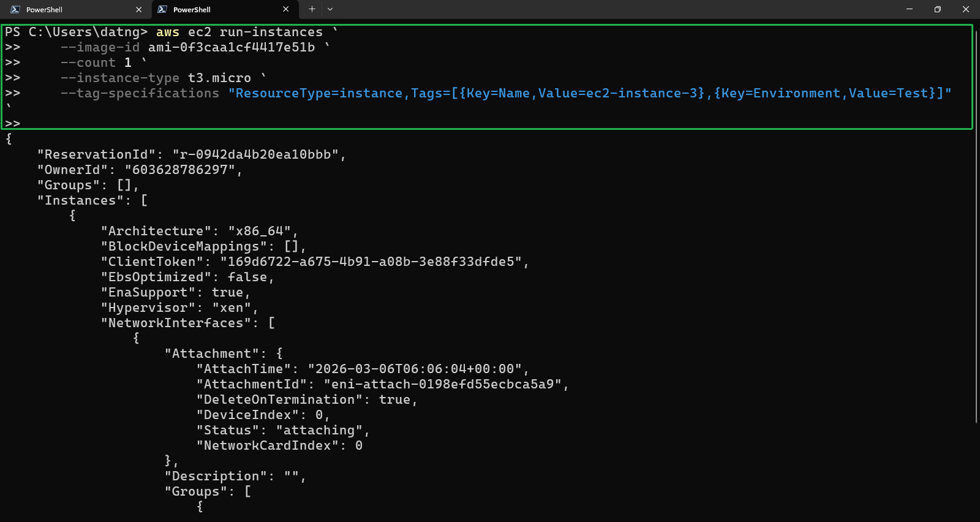The width and height of the screenshot is (980, 522).
Task: Click the AttachmentId eni-attach value
Action: pos(443,384)
